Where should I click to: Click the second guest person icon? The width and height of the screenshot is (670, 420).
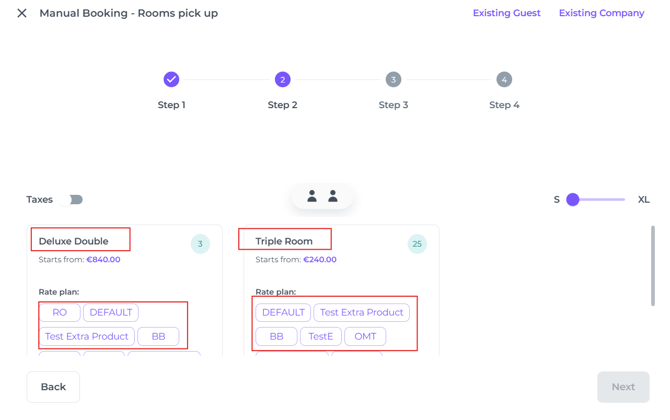click(333, 197)
